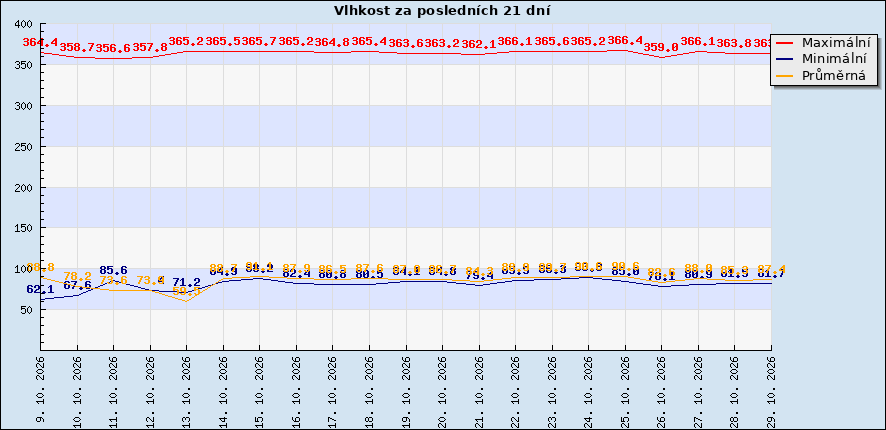Viewport: 886px width, 430px height.
Task: Click the red maximum value 359.0
Action: (661, 47)
